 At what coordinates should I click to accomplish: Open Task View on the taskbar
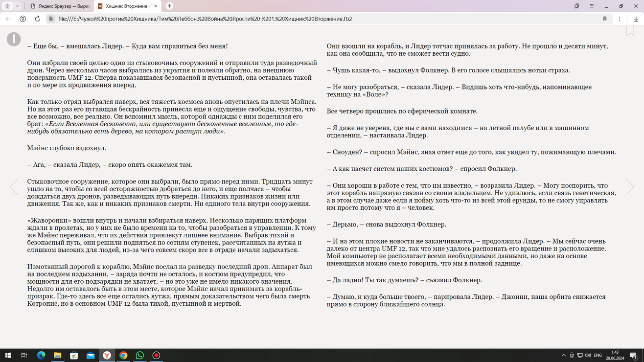(24, 355)
